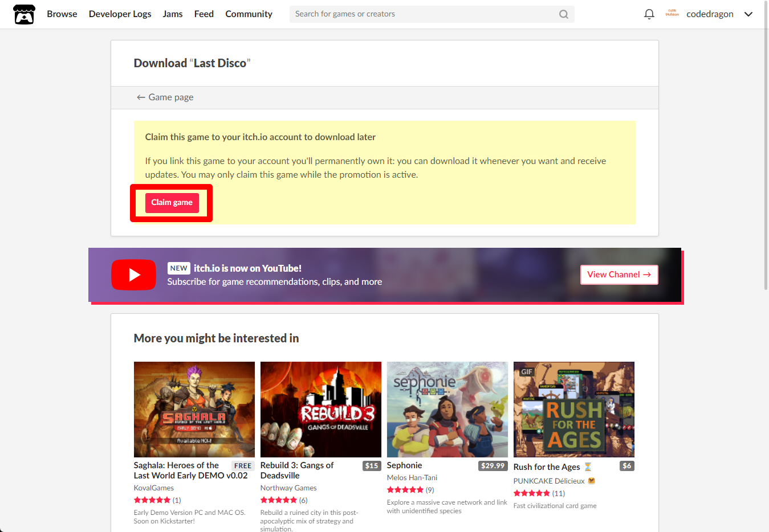Open the Browse menu

point(62,14)
